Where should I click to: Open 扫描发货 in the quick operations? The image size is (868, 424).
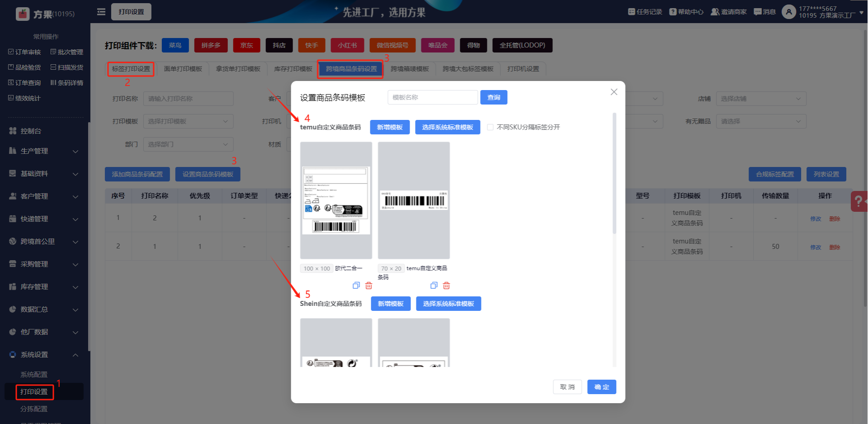(x=67, y=67)
